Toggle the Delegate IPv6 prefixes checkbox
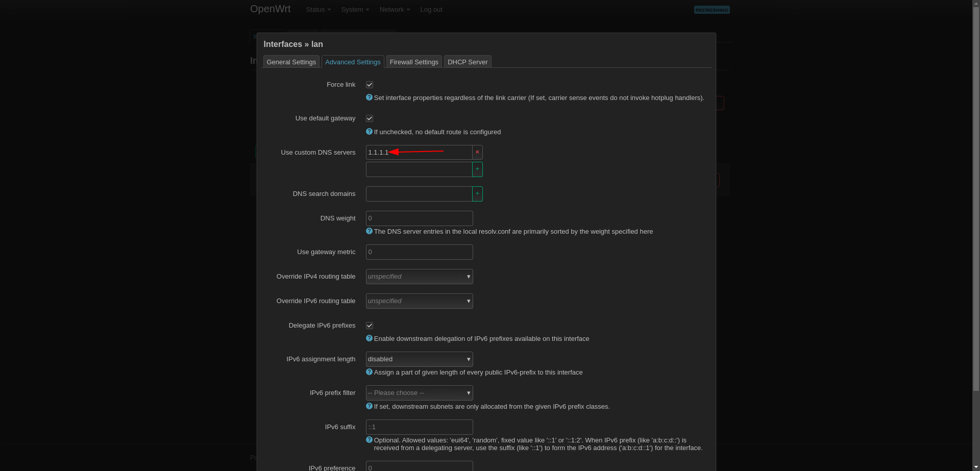This screenshot has height=471, width=980. pyautogui.click(x=370, y=326)
